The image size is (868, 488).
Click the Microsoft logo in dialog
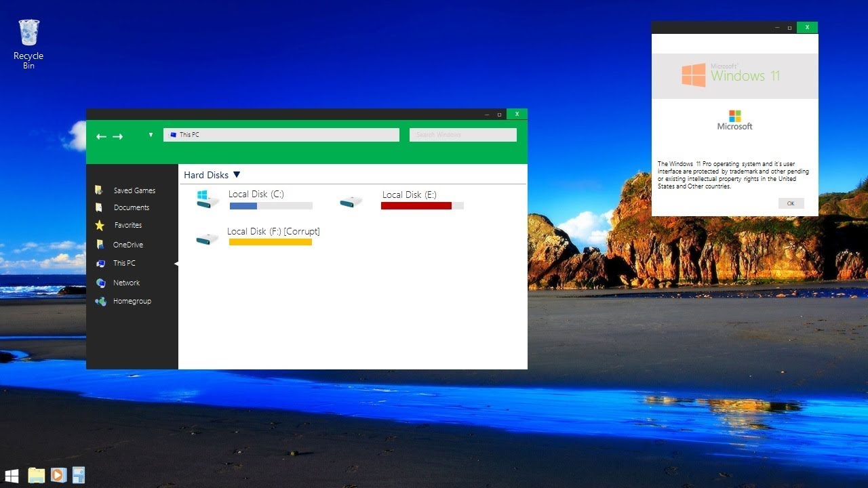735,120
